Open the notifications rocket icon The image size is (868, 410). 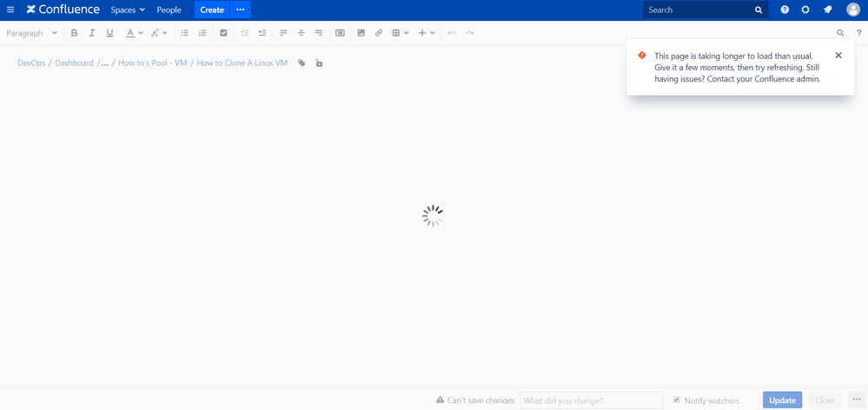pyautogui.click(x=827, y=10)
